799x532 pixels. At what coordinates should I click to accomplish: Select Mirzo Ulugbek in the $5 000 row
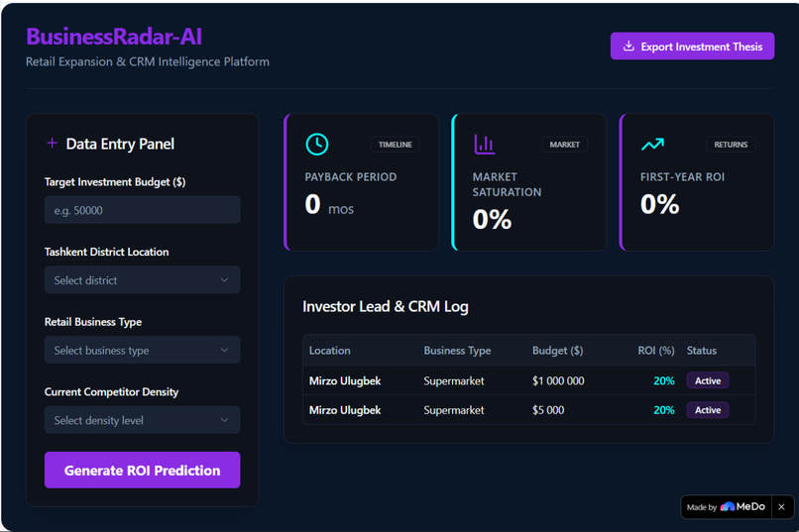click(345, 410)
